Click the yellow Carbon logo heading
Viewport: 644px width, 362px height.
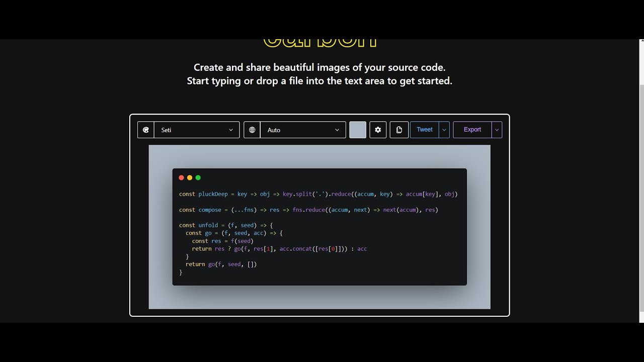click(x=320, y=44)
